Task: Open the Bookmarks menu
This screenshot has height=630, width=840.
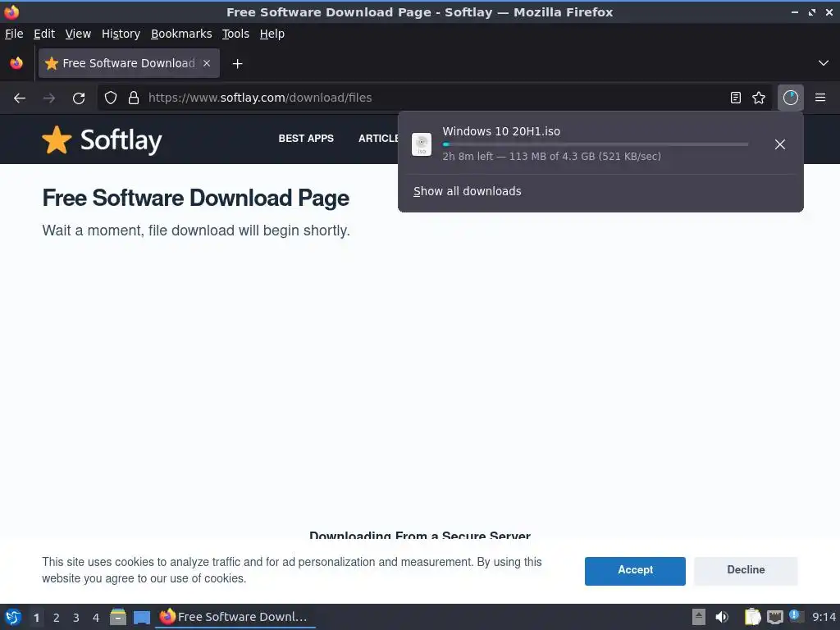Action: [x=181, y=34]
